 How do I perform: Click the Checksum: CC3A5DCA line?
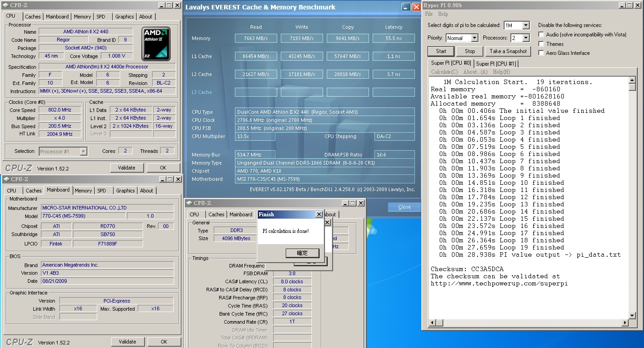click(x=467, y=269)
